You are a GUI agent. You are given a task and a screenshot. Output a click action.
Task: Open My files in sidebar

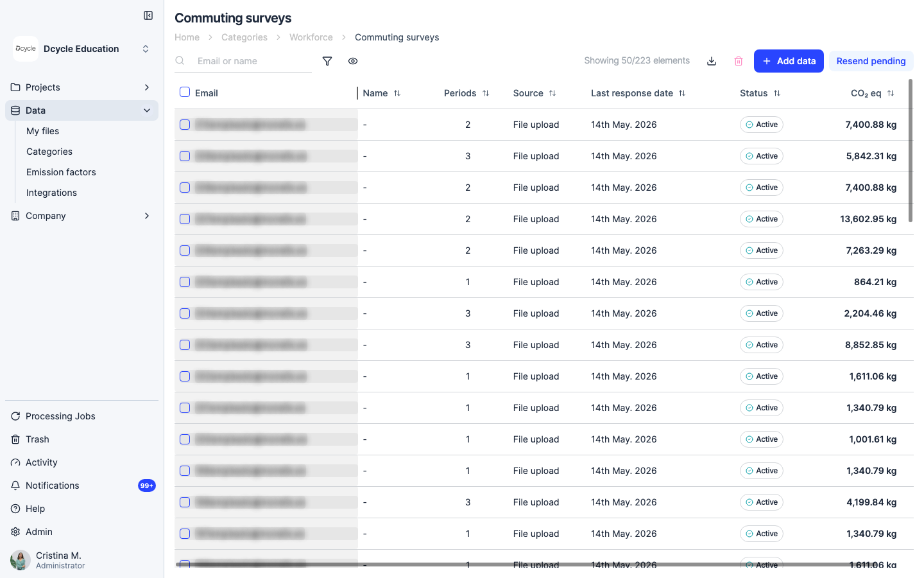(42, 131)
